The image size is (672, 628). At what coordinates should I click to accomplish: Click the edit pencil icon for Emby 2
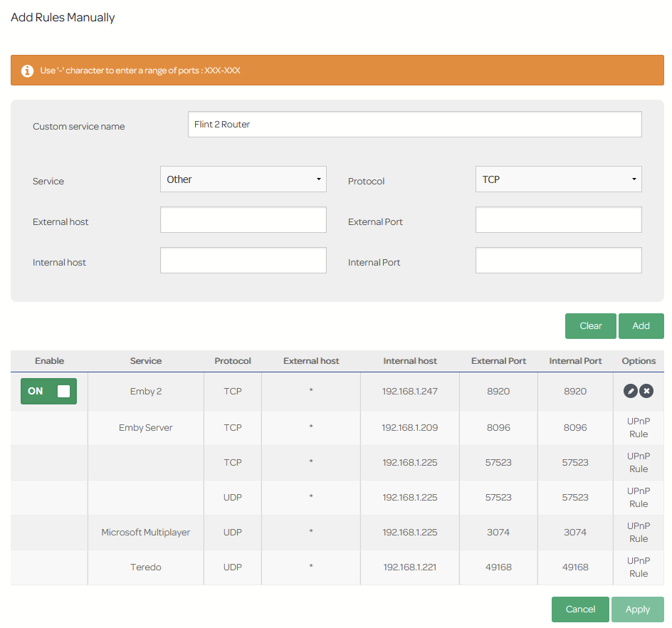pyautogui.click(x=630, y=391)
